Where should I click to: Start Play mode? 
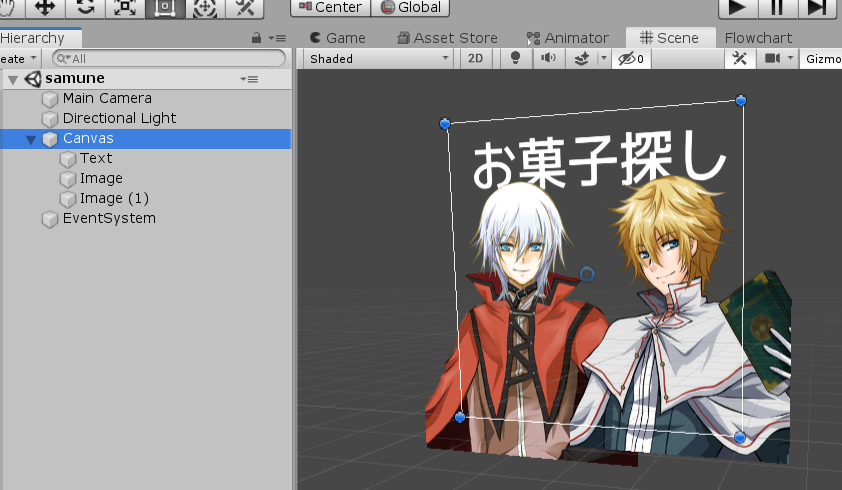pos(738,8)
